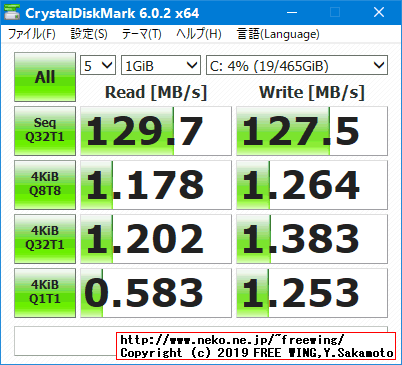Viewport: 402px width, 365px height.
Task: Click 4KiB Q32T1 read value 1.202
Action: tap(156, 239)
